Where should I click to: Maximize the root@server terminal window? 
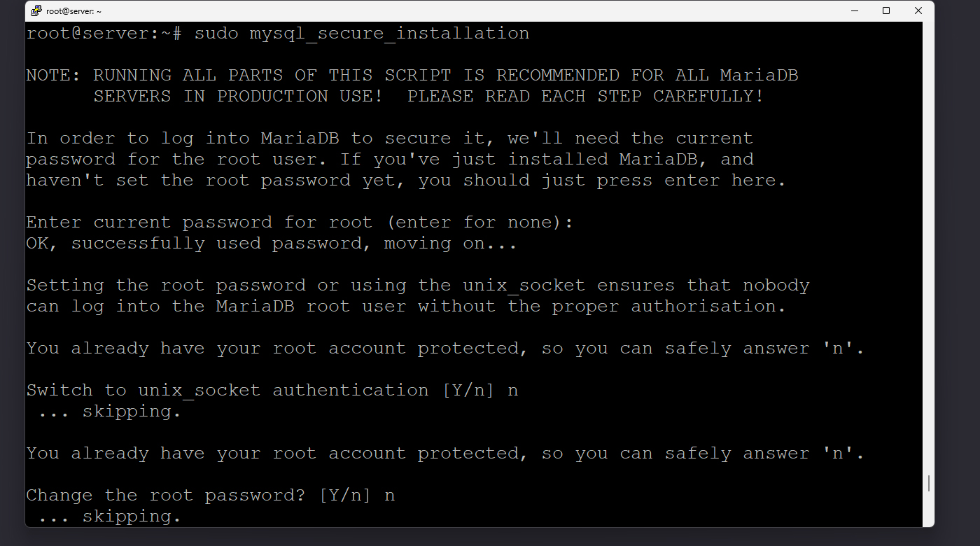886,10
